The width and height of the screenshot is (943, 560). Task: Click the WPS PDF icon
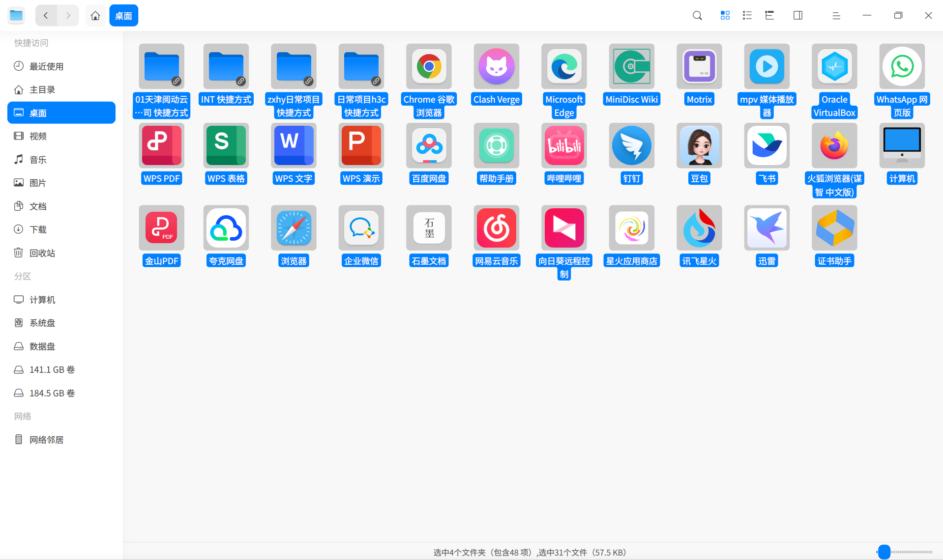162,145
